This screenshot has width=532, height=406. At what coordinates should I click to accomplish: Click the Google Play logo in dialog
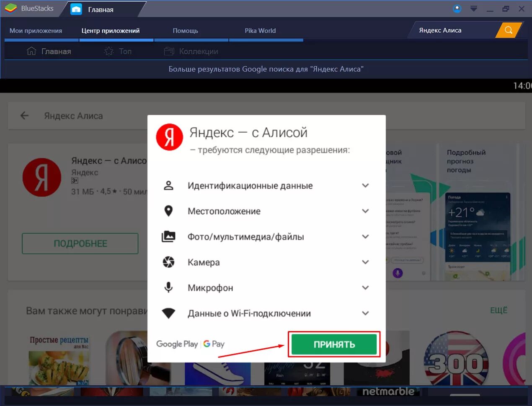(177, 344)
